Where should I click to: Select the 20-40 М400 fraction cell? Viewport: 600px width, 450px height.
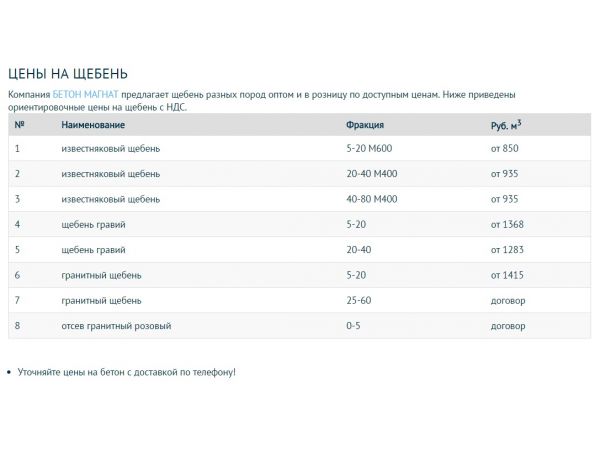click(373, 174)
